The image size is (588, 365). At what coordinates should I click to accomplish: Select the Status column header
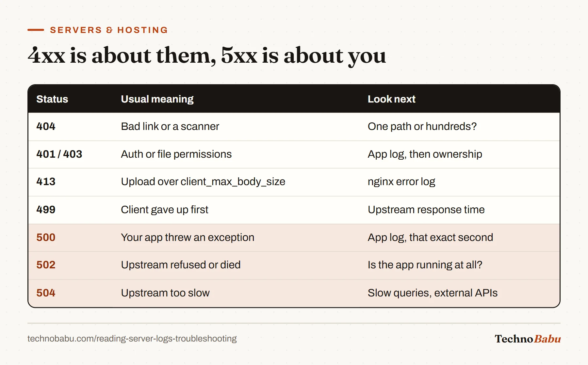click(52, 99)
